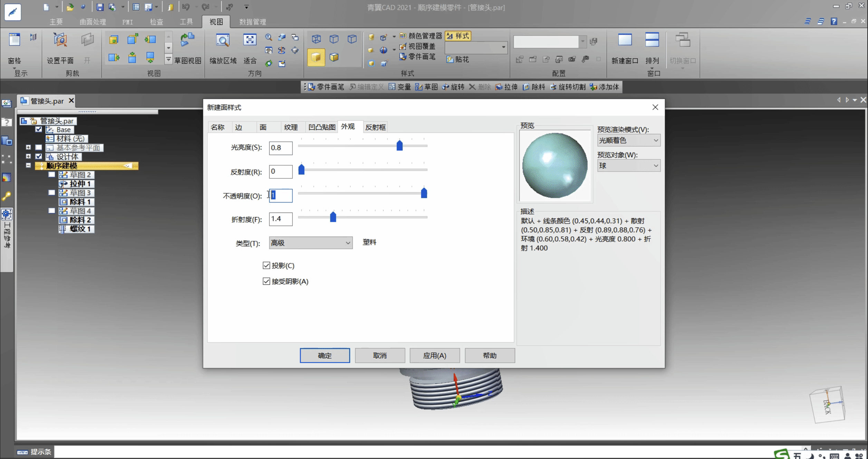868x459 pixels.
Task: Click the 帮助 help button
Action: tap(490, 355)
